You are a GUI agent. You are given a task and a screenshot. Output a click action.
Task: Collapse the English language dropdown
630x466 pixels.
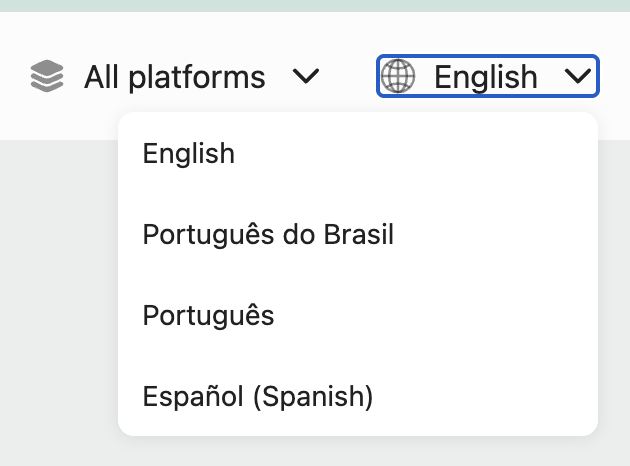coord(488,76)
